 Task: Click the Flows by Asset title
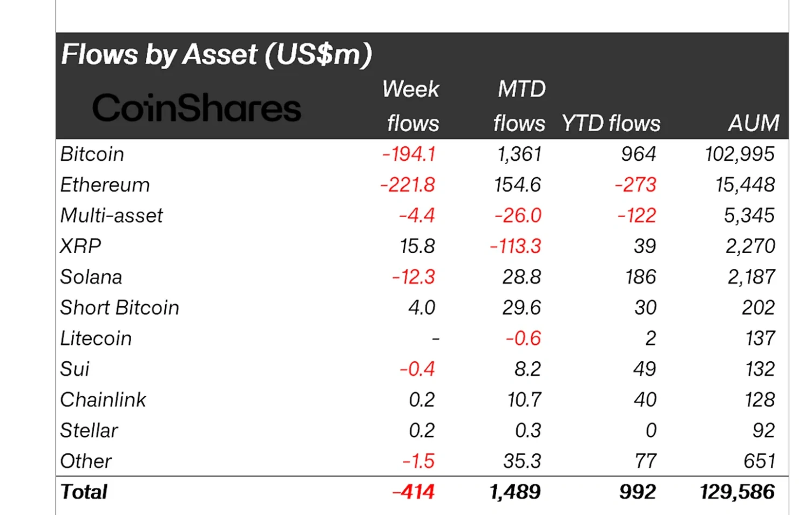[x=216, y=55]
